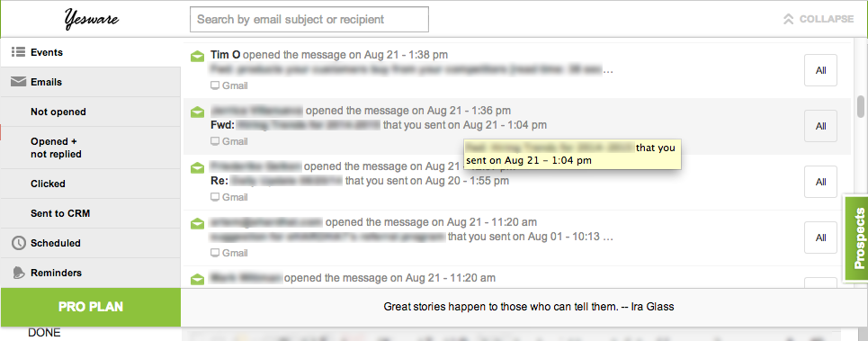Open the Events list icon
The image size is (868, 341).
coord(19,52)
